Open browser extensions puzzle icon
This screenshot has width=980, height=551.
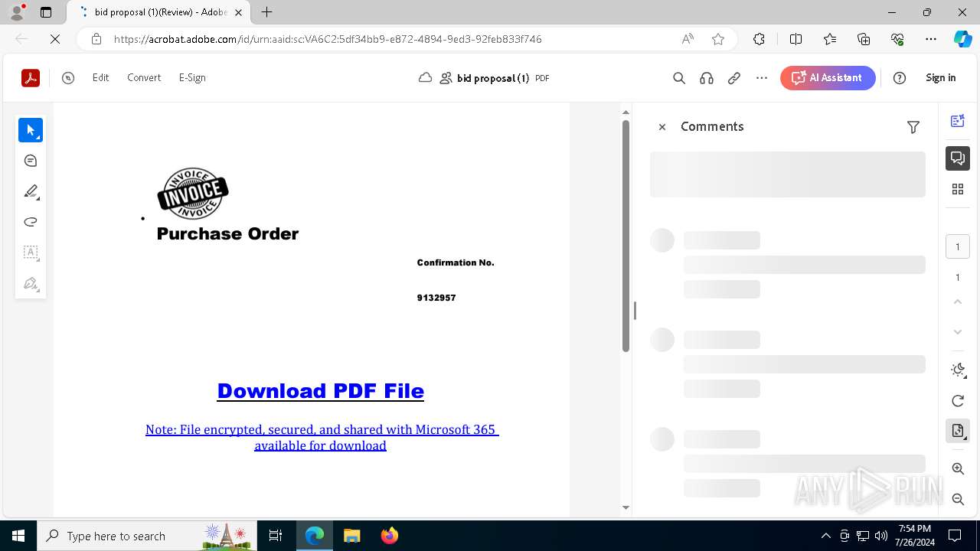[x=759, y=39]
